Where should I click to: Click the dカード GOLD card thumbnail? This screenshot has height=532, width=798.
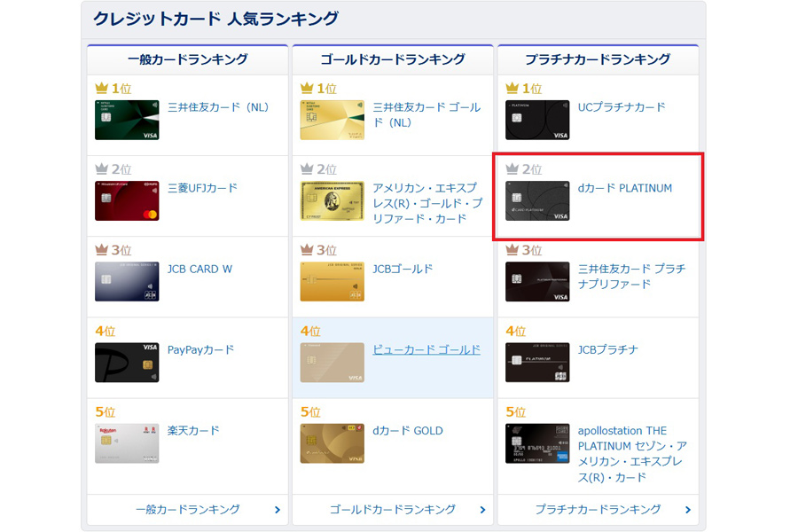tap(332, 443)
